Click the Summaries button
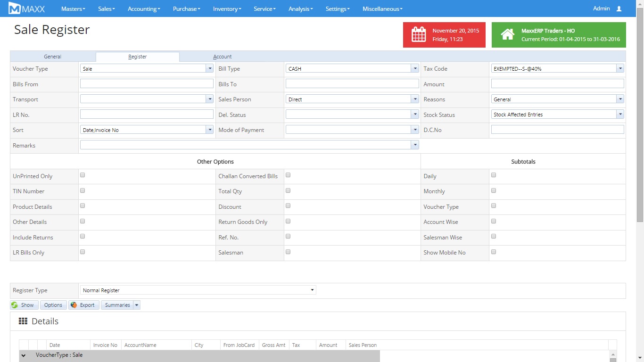The height and width of the screenshot is (362, 644). 117,305
